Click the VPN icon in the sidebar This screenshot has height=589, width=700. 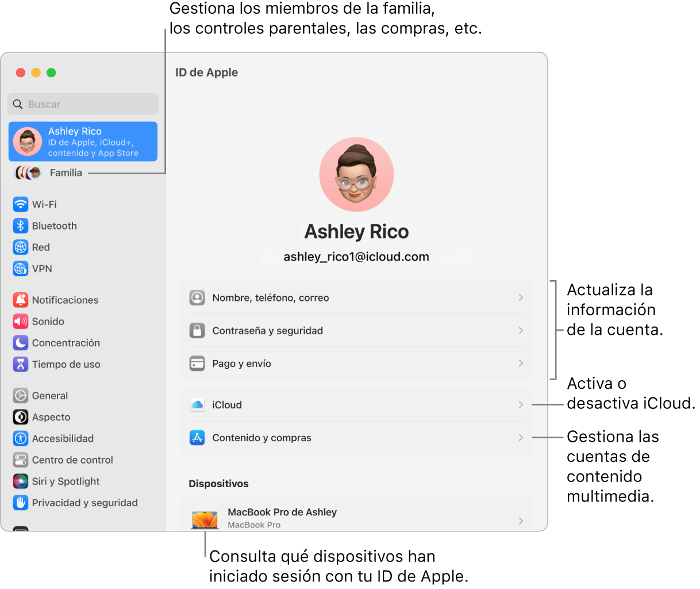[21, 269]
